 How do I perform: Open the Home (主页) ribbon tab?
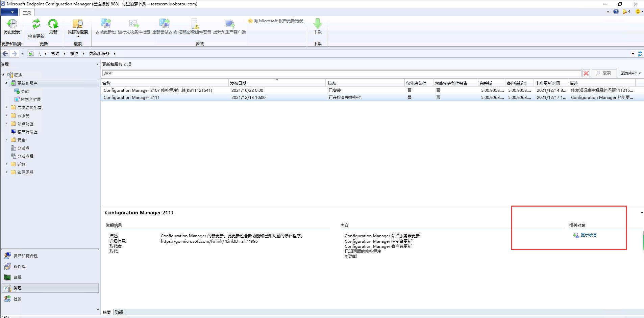(27, 12)
